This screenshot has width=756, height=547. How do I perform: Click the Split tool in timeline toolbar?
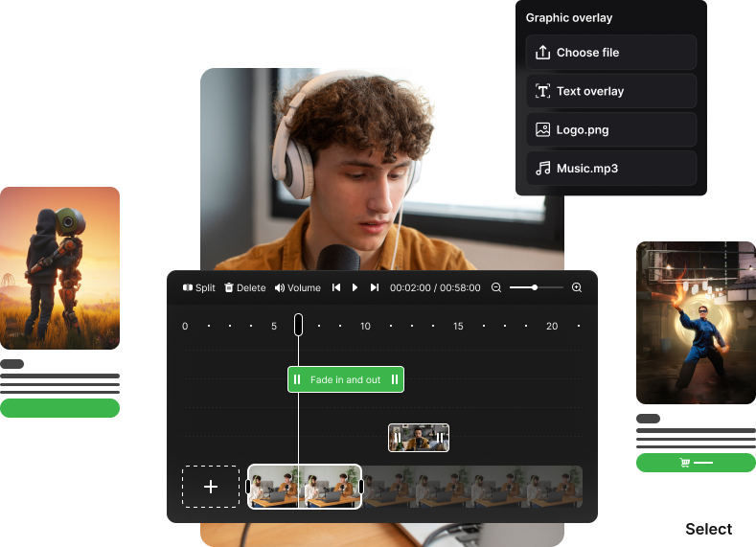[199, 287]
